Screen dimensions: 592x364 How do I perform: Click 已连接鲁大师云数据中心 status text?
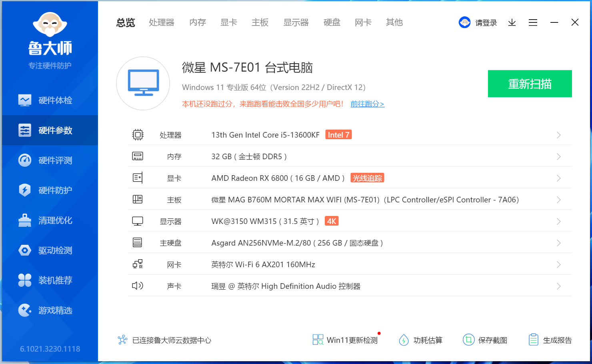(172, 340)
